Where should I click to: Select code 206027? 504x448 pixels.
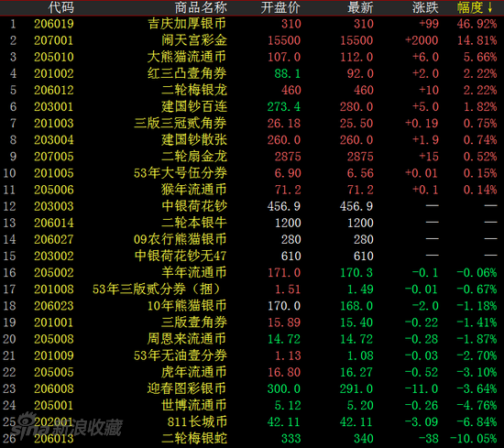click(x=54, y=239)
